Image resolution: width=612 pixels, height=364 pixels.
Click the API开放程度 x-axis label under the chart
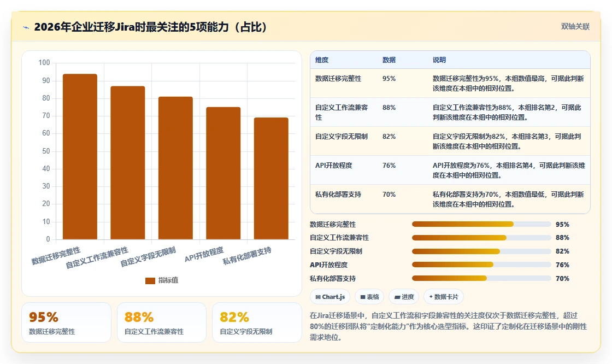(x=204, y=254)
